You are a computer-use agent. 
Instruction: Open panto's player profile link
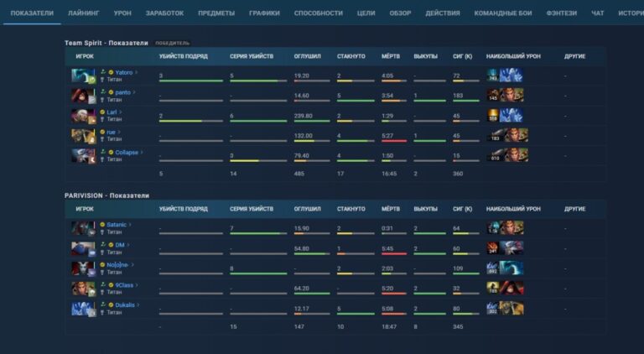point(122,92)
